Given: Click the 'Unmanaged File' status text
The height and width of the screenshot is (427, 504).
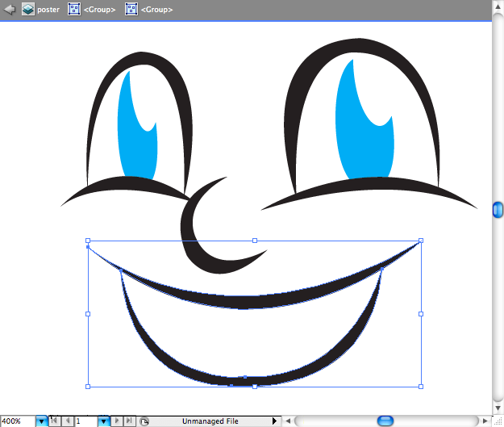Looking at the screenshot, I should click(210, 421).
